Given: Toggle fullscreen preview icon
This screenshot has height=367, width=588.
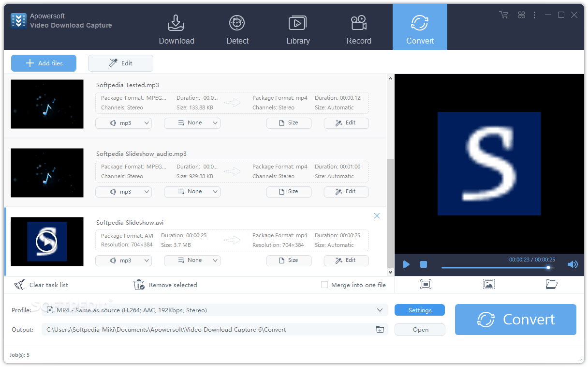Looking at the screenshot, I should coord(426,285).
